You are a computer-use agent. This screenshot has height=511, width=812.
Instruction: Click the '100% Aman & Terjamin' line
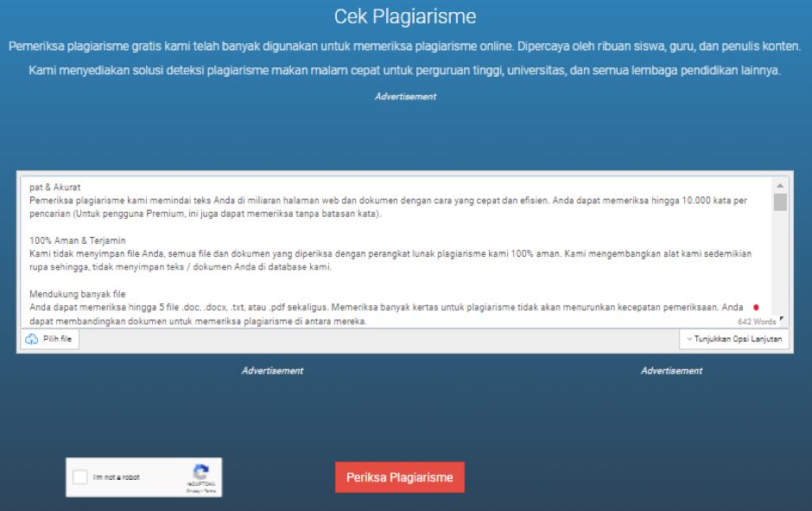(x=78, y=240)
